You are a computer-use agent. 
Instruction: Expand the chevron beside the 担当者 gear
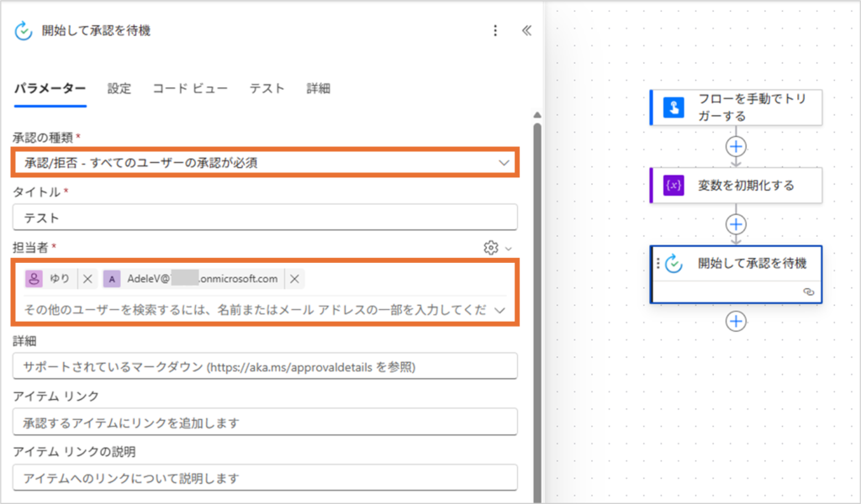tap(508, 248)
